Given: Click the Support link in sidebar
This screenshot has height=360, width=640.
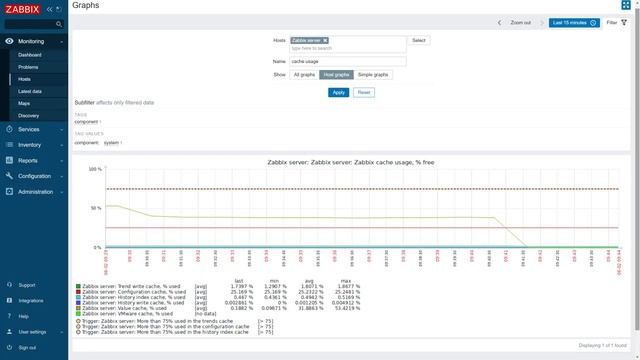Looking at the screenshot, I should coord(27,285).
